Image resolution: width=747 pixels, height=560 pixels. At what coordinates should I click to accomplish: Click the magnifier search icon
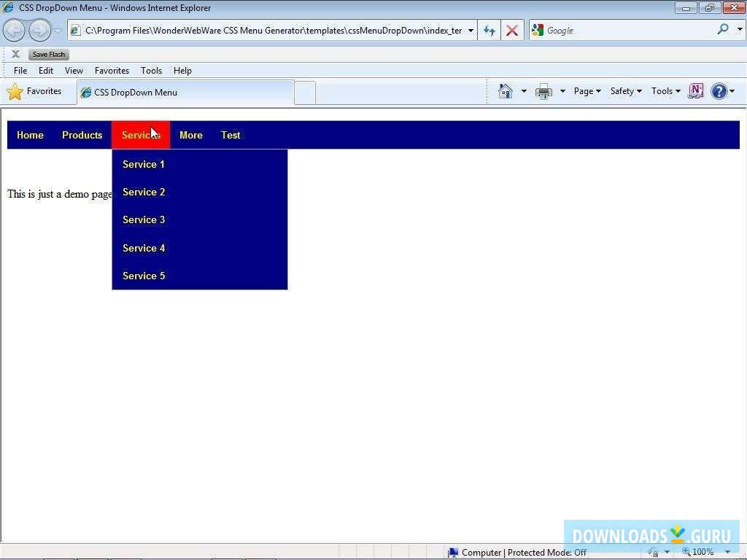click(723, 29)
